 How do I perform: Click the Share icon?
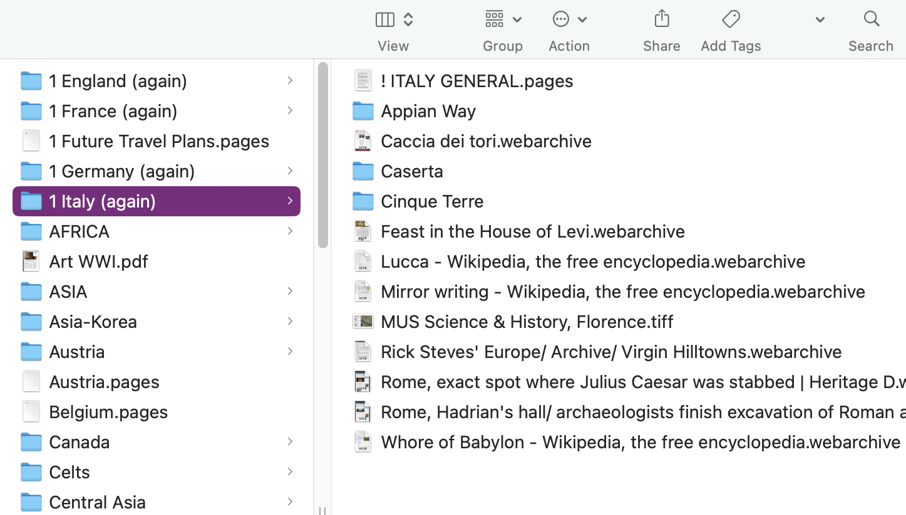point(661,19)
